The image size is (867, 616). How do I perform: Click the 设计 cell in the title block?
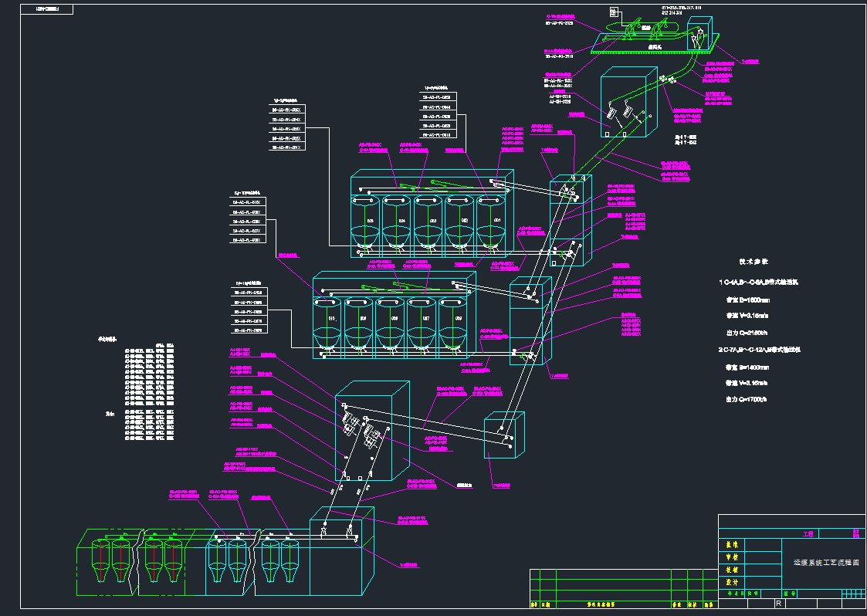coord(730,581)
